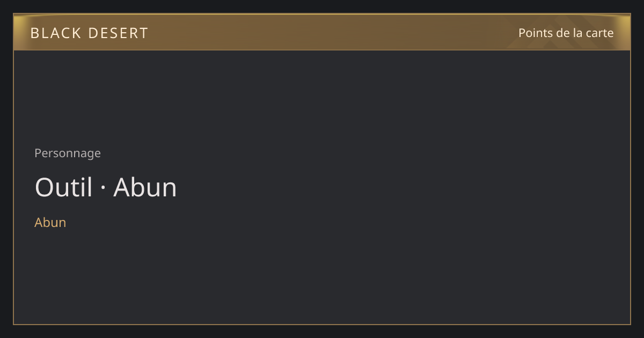Select the gold Abun subtitle link
The image size is (644, 338).
pos(50,222)
